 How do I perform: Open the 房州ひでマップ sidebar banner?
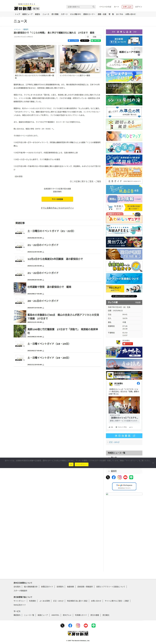(124, 136)
